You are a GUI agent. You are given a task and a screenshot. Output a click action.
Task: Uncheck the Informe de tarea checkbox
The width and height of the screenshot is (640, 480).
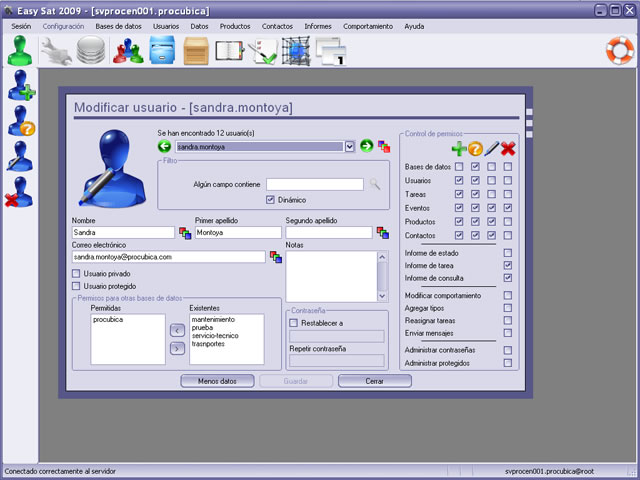508,265
